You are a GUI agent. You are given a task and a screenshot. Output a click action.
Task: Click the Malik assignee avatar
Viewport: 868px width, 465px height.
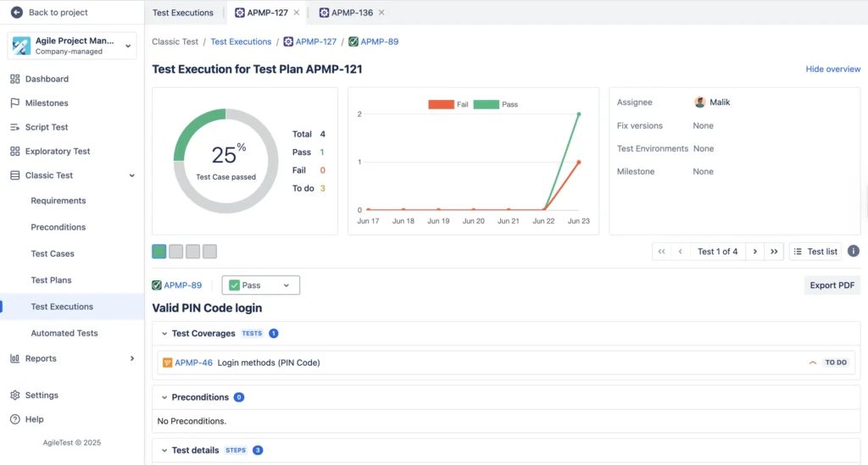pyautogui.click(x=699, y=102)
